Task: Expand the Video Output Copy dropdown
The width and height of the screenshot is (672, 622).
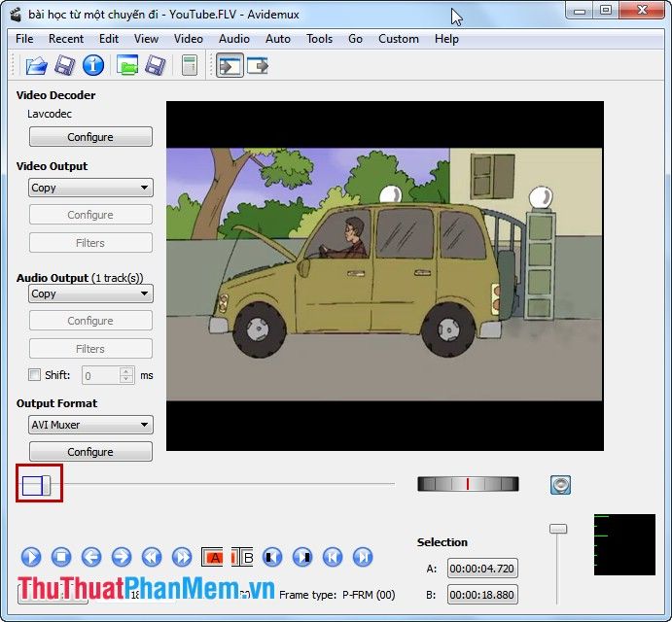Action: coord(90,188)
